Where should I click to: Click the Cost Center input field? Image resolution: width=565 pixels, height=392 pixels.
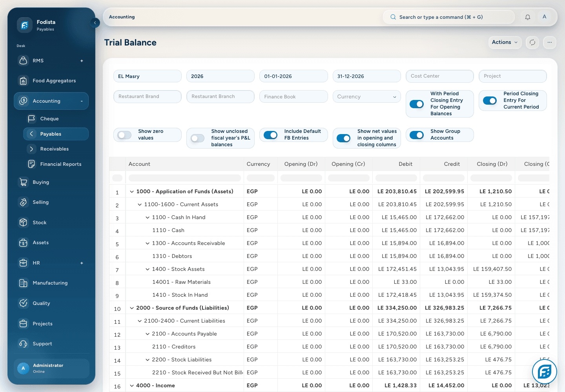[439, 76]
